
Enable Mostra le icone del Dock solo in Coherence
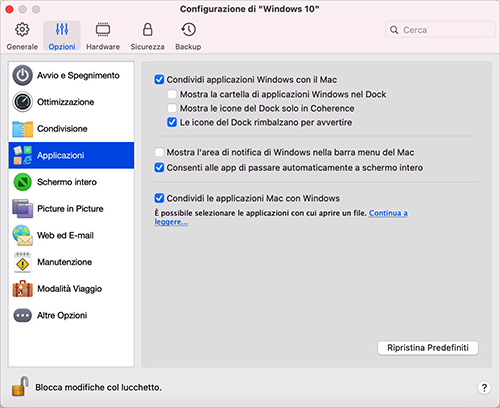point(172,108)
